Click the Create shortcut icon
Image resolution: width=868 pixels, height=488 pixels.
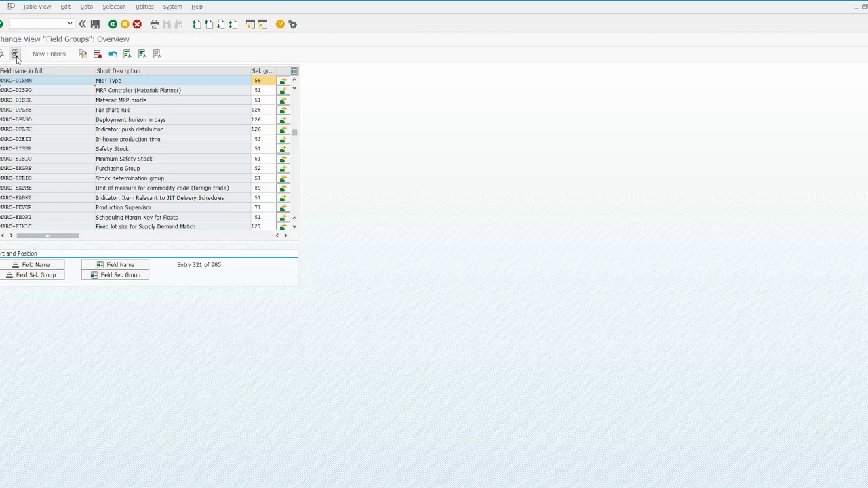[x=262, y=24]
